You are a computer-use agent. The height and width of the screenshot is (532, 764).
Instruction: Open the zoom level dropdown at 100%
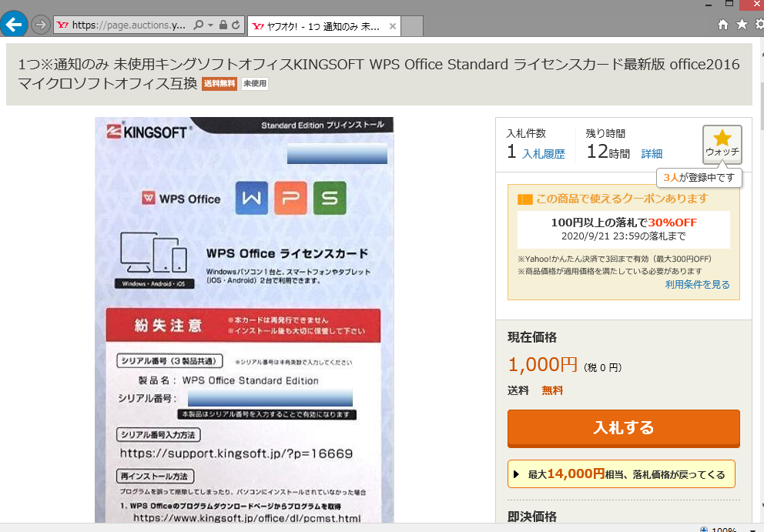point(752,530)
